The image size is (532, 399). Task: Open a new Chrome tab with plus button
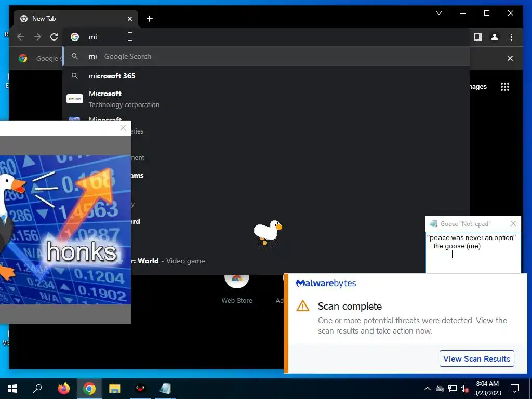150,19
